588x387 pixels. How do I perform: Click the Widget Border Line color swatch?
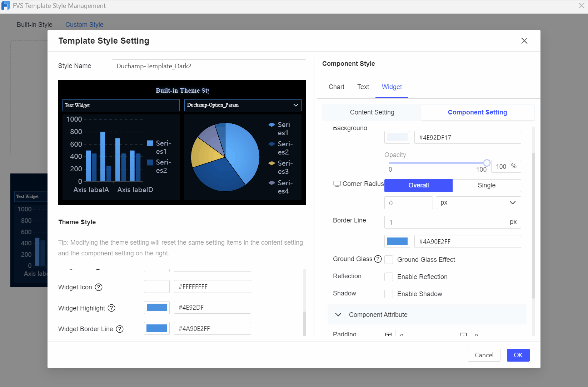click(x=157, y=328)
